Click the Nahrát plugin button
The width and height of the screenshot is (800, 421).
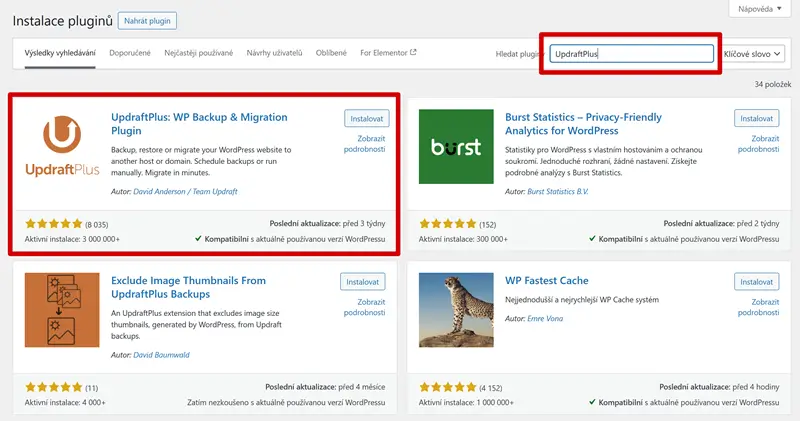pyautogui.click(x=147, y=21)
